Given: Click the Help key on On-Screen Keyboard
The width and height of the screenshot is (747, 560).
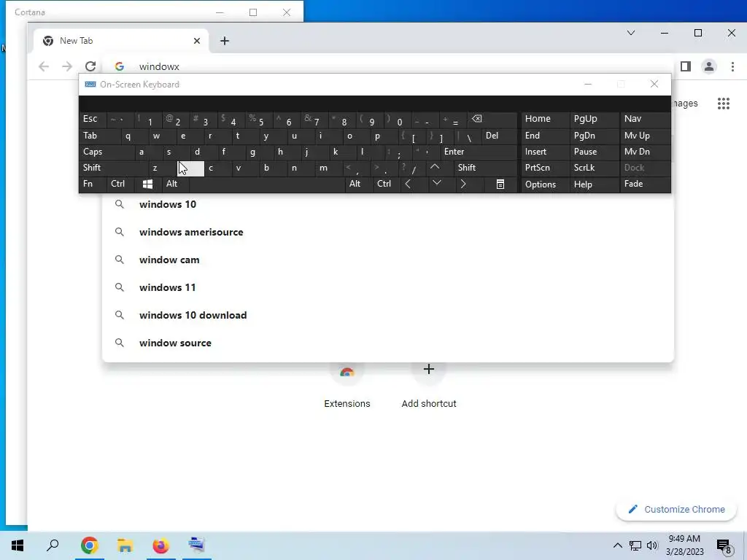Looking at the screenshot, I should [594, 184].
